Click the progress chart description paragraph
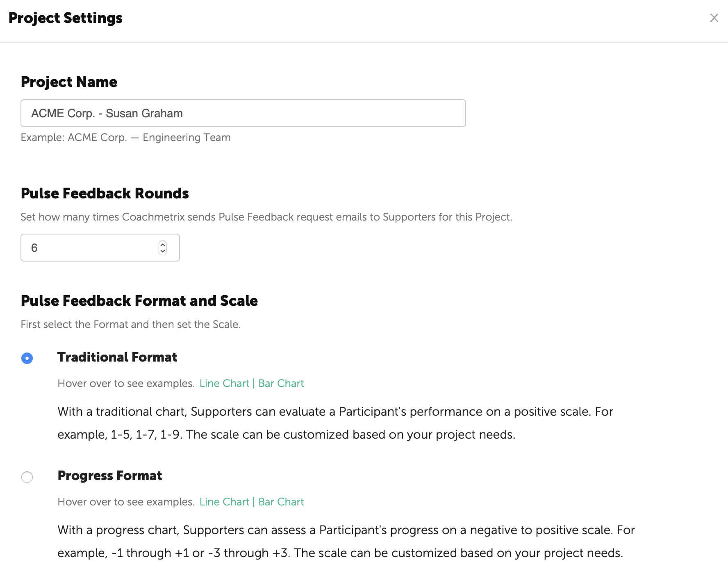728x578 pixels. click(x=346, y=542)
